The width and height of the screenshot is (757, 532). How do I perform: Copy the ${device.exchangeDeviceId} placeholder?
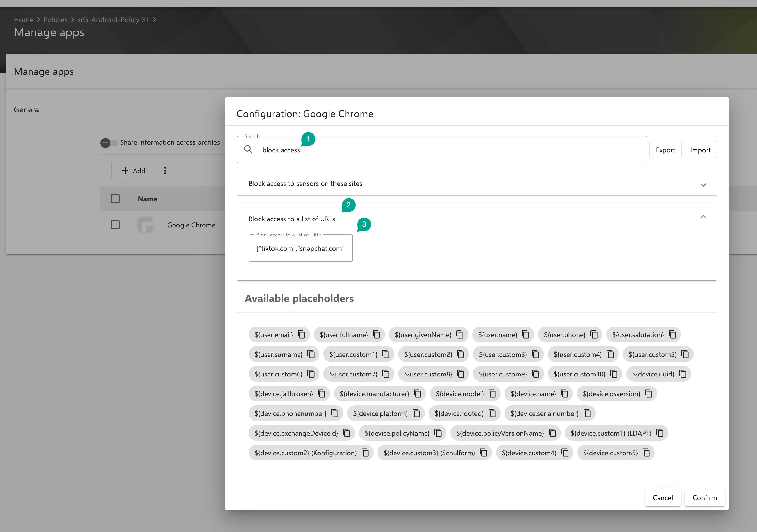tap(347, 433)
